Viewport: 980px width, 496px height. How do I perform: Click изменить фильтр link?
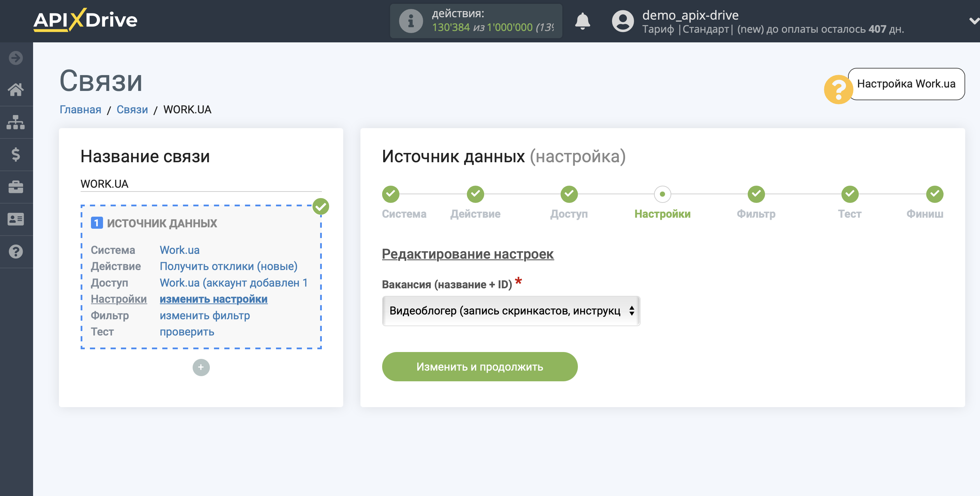205,315
